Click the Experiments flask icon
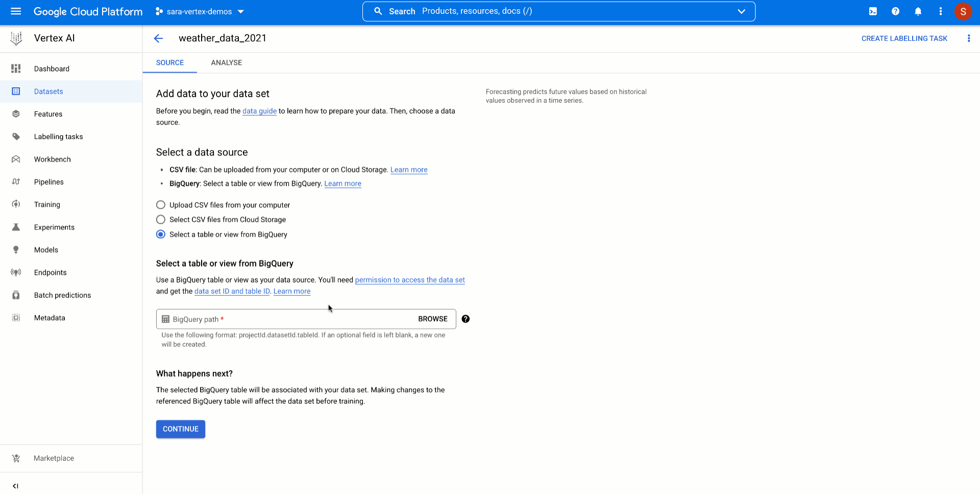 point(16,227)
